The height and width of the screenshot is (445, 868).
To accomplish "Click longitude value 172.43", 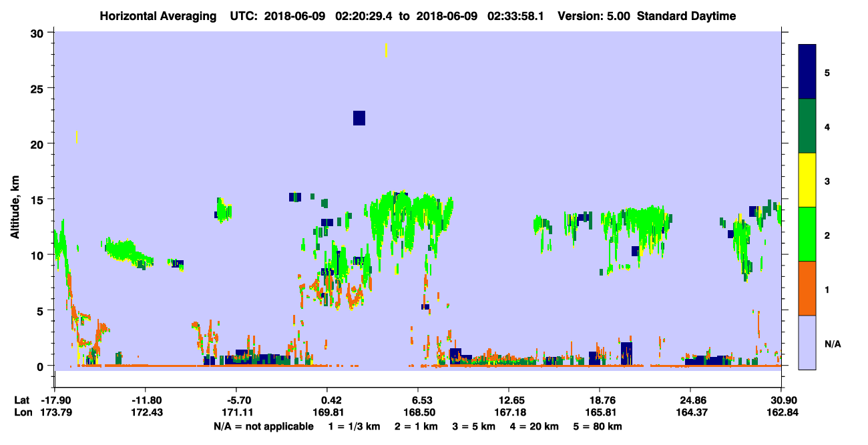I will click(x=146, y=413).
